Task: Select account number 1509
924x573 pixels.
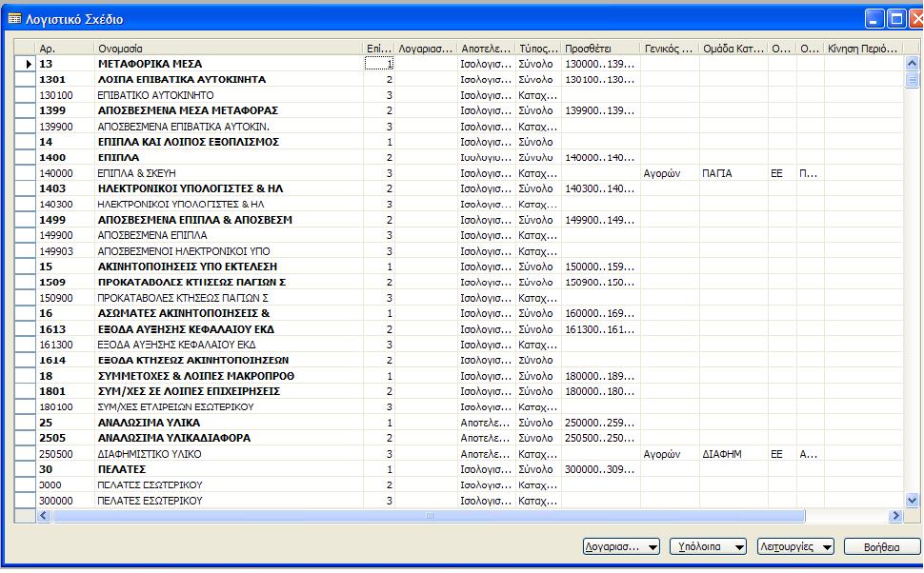Action: tap(51, 283)
